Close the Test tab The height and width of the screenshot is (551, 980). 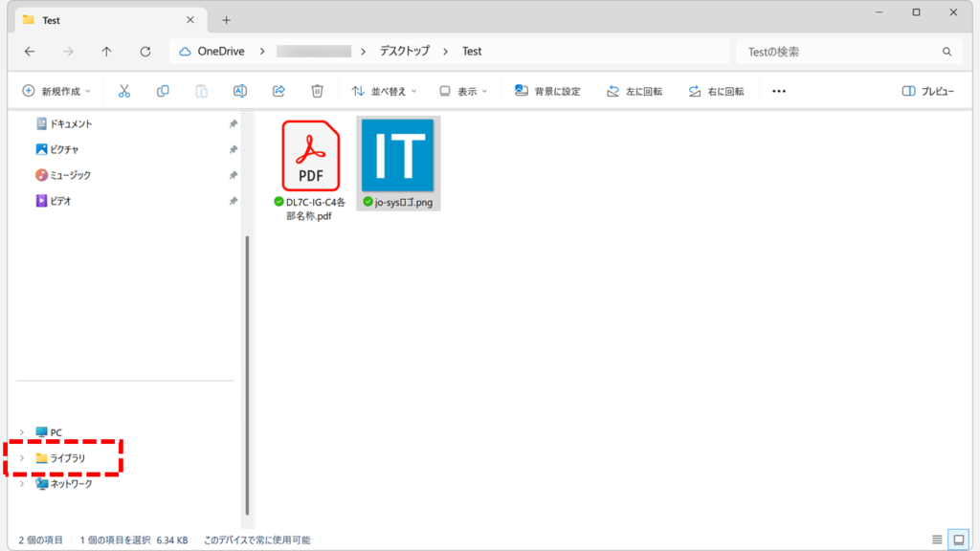(190, 20)
